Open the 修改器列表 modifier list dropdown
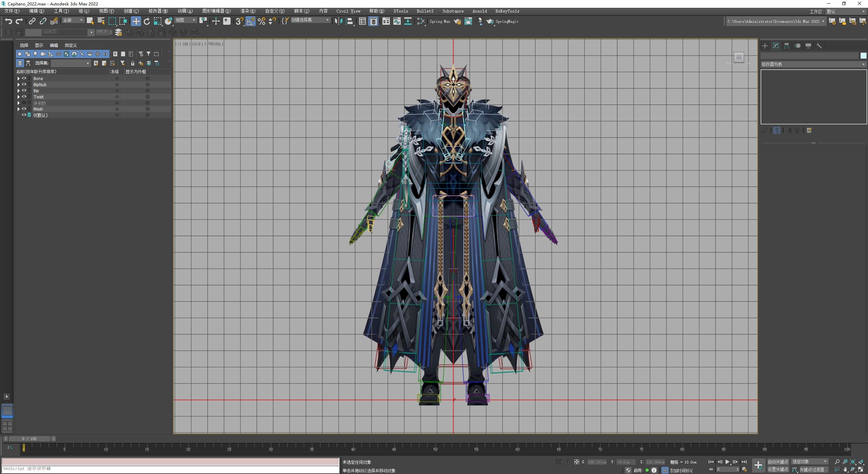The image size is (868, 474). [x=813, y=64]
